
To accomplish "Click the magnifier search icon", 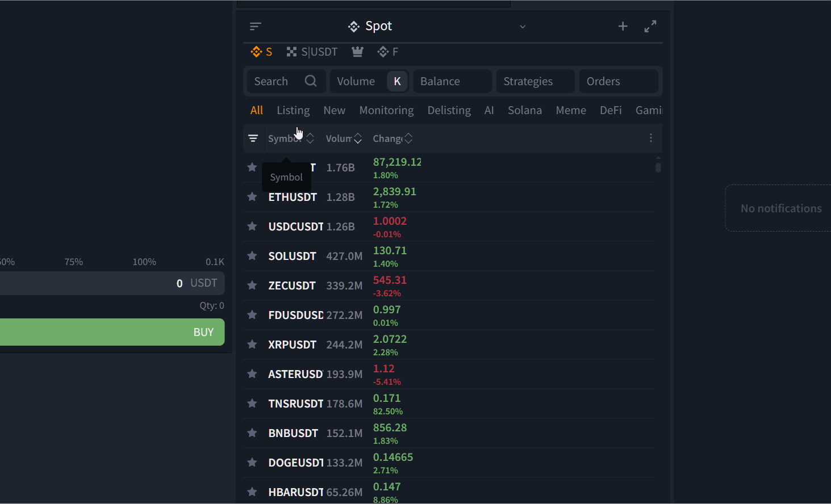I will [311, 81].
